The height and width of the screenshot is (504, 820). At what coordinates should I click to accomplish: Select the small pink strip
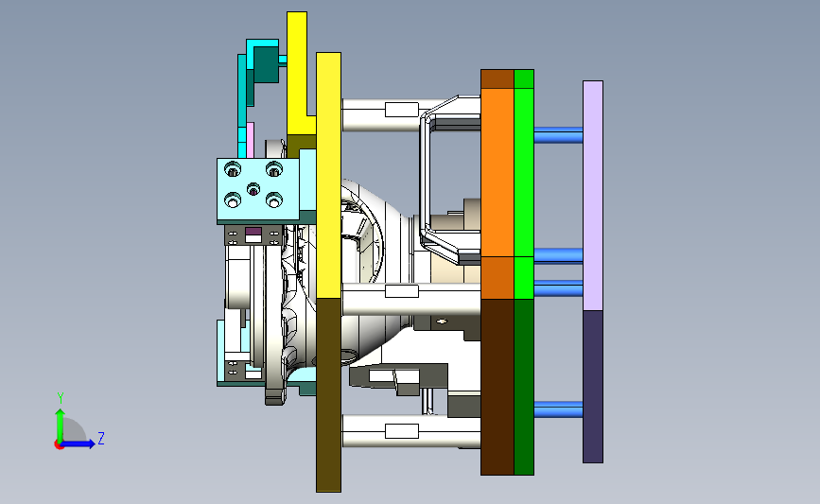(x=250, y=140)
